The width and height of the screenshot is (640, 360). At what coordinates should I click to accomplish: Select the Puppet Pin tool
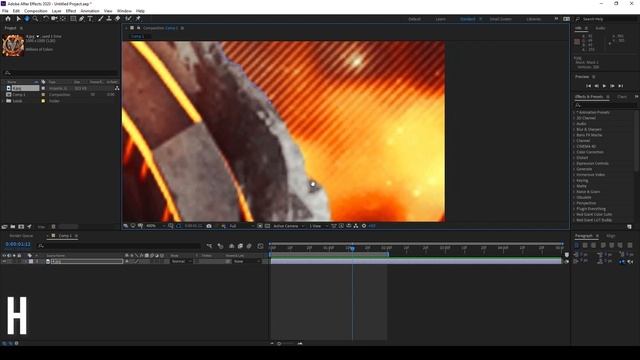pyautogui.click(x=138, y=19)
